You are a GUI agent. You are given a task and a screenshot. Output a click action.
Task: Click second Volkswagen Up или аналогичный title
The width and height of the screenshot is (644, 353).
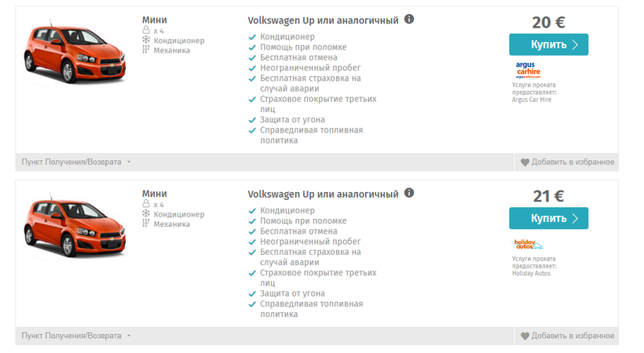click(x=323, y=194)
